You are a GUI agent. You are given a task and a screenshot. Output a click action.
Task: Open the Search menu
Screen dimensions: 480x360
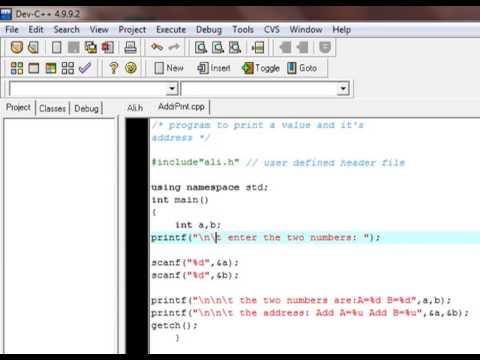tap(67, 30)
